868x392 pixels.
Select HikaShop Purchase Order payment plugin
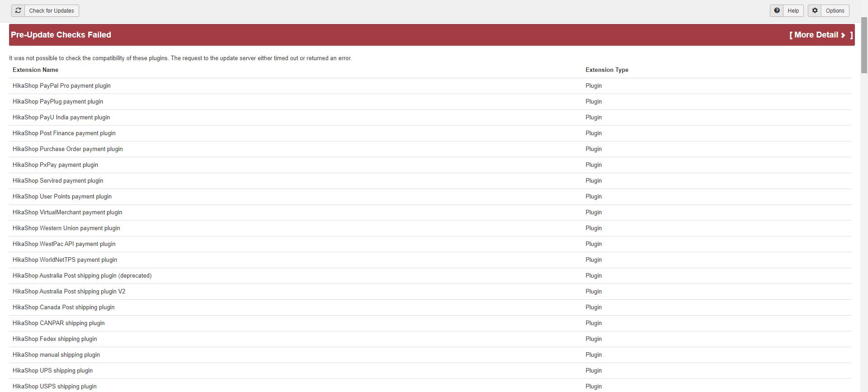coord(68,149)
